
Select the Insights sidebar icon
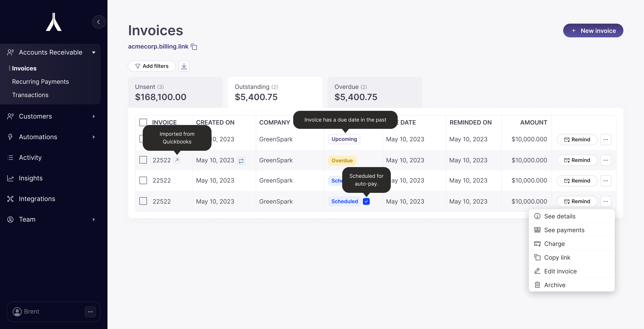[10, 178]
